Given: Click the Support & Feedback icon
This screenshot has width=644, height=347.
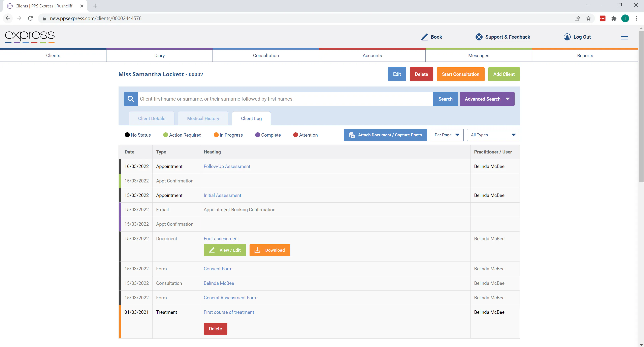Looking at the screenshot, I should [479, 36].
